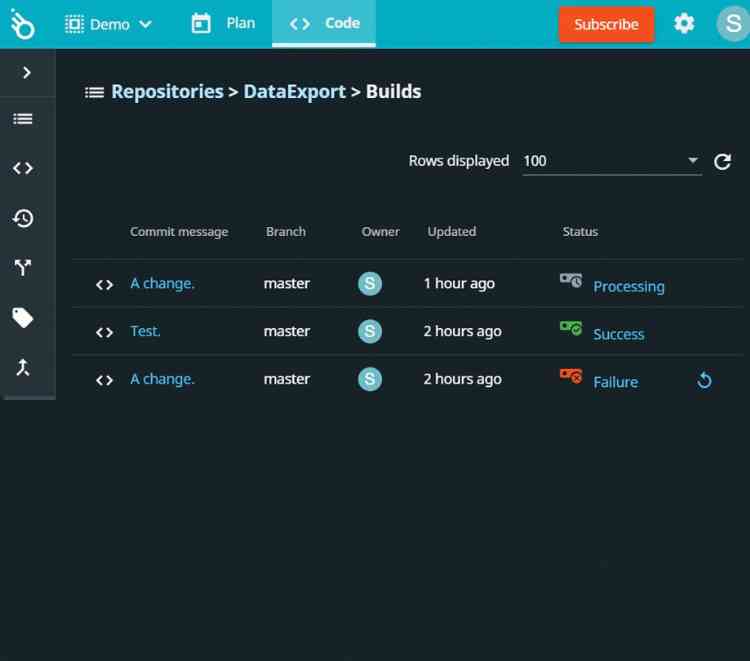Open the 'Test.' commit link
The image size is (750, 661).
point(145,331)
